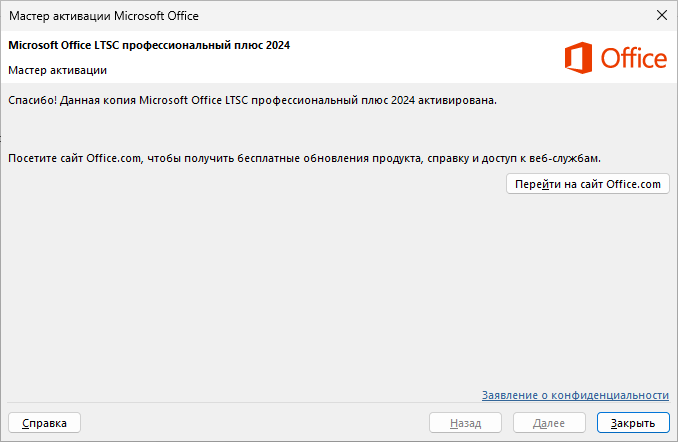Click the subtitle Мастер активации under the product name
This screenshot has height=442, width=678.
(x=58, y=70)
